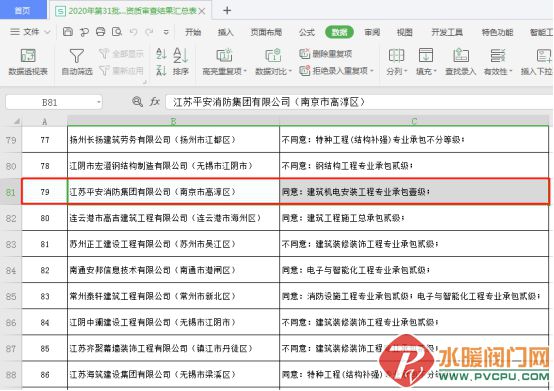
Task: Select column C header
Action: (414, 122)
